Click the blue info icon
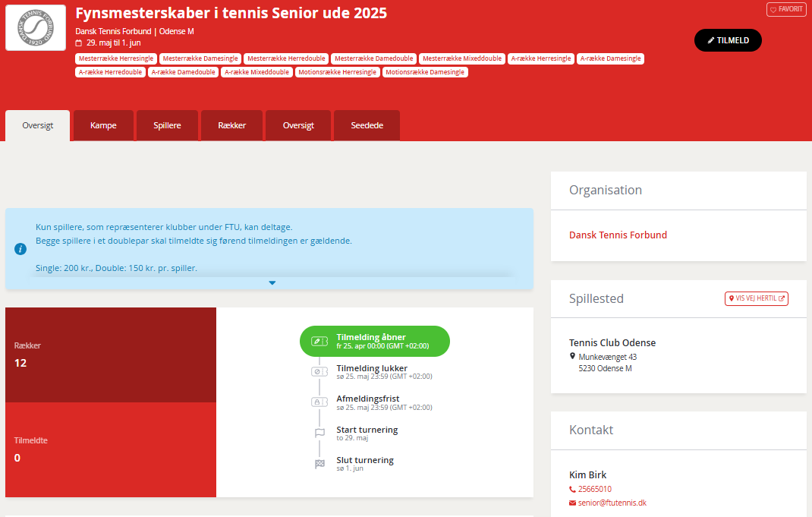812x517 pixels. pos(20,249)
